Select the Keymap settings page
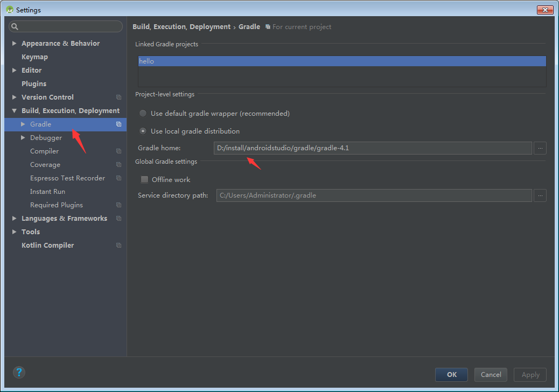 click(x=34, y=57)
